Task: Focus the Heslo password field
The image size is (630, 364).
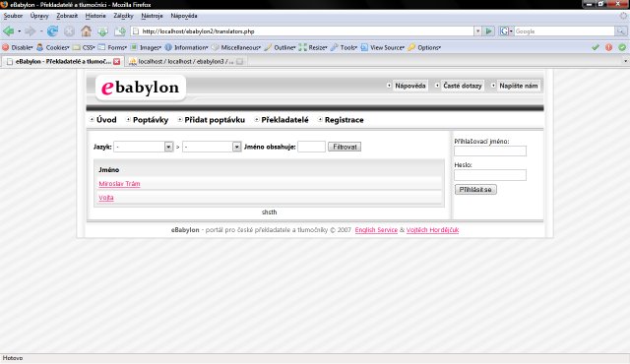Action: [x=490, y=175]
